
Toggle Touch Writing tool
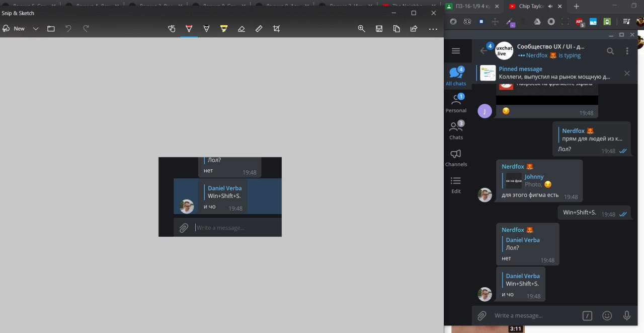pos(172,29)
